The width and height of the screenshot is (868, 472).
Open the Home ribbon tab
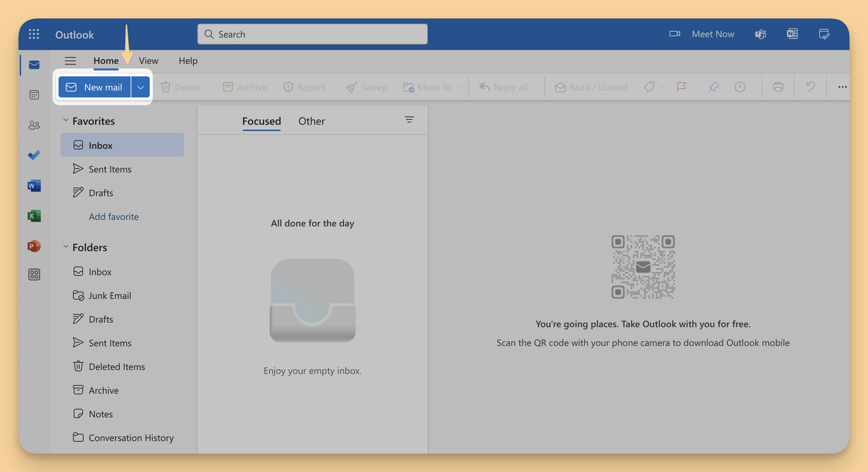106,60
